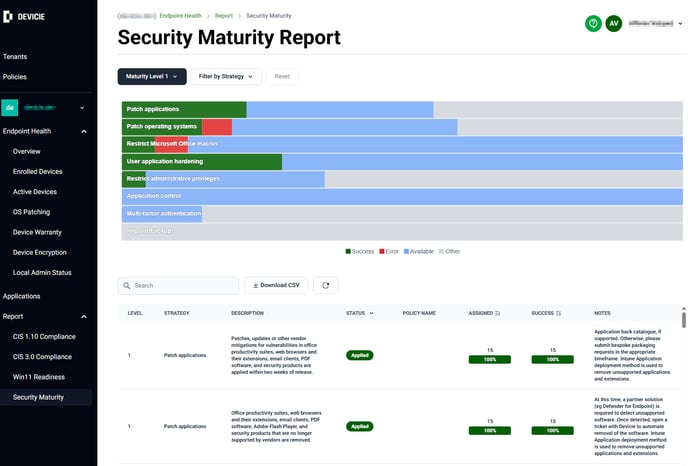Viewport: 688px width, 466px height.
Task: Click the Devicie logo icon
Action: click(x=8, y=17)
